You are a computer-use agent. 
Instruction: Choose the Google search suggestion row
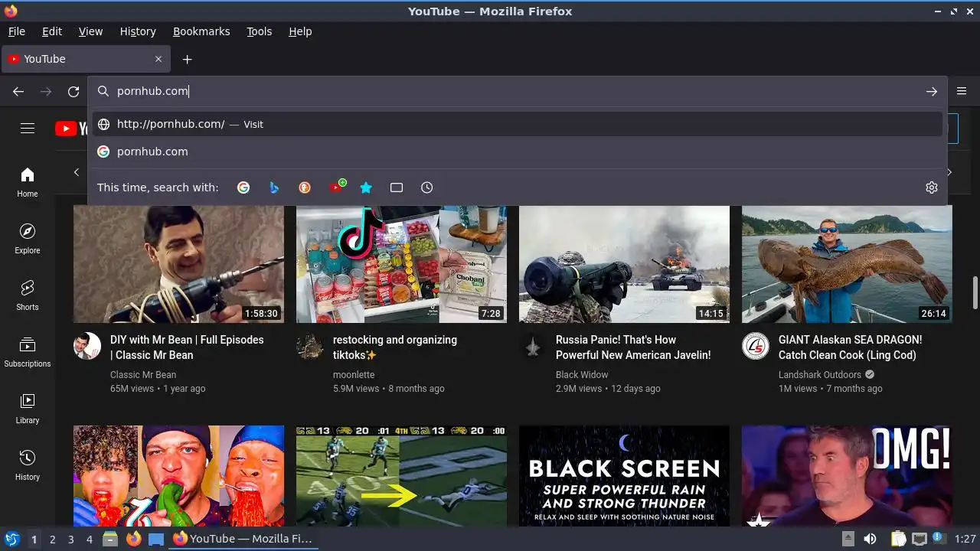point(518,152)
